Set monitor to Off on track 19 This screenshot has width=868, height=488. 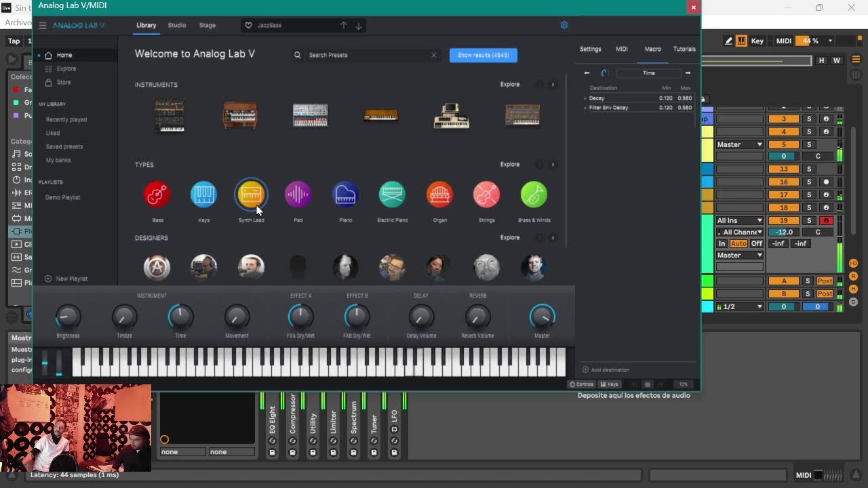[x=756, y=243]
